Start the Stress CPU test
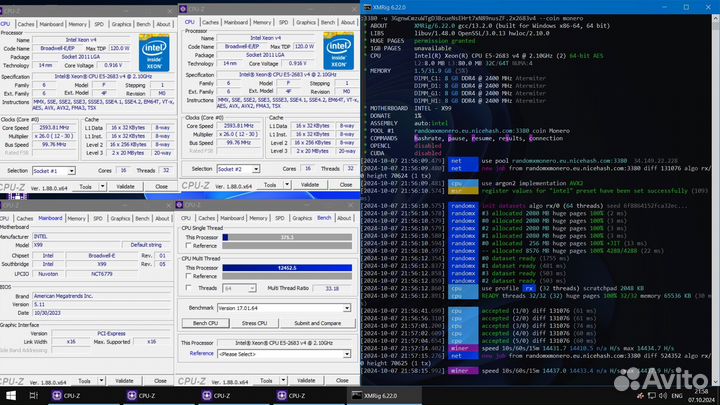This screenshot has width=720, height=405. tap(254, 323)
